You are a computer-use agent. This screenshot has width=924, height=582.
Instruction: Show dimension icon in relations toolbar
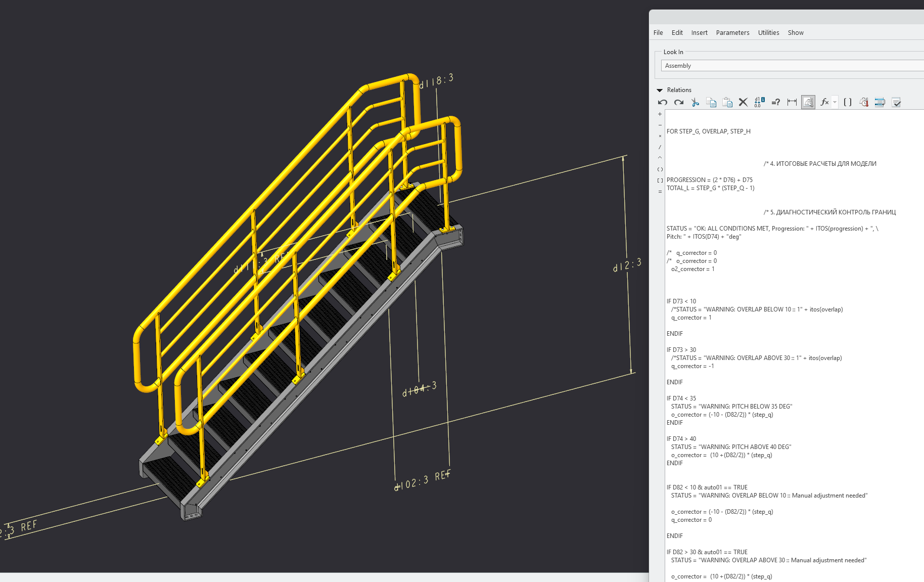[x=792, y=102]
